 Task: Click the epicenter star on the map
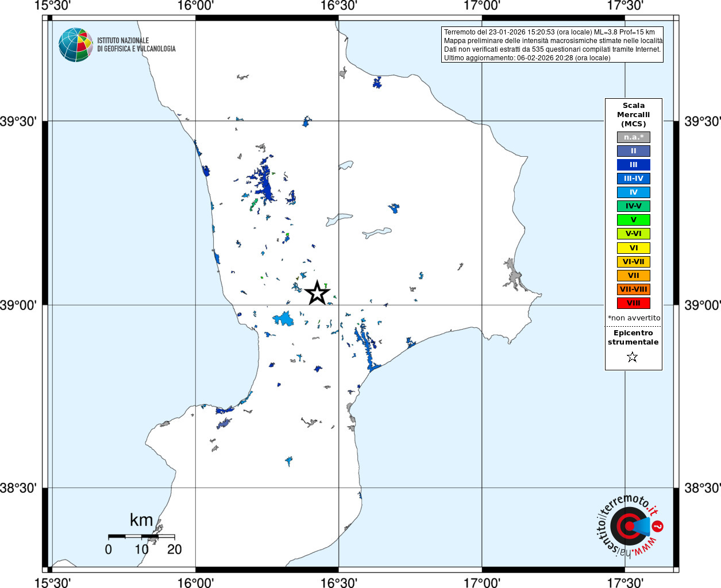(x=317, y=293)
